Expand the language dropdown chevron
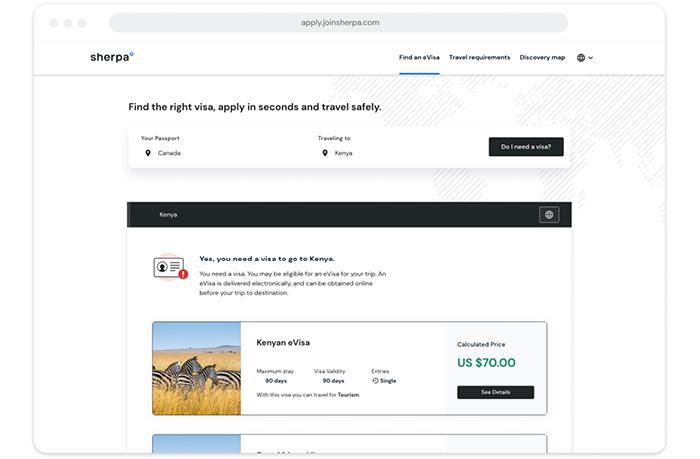The image size is (700, 459). 591,58
